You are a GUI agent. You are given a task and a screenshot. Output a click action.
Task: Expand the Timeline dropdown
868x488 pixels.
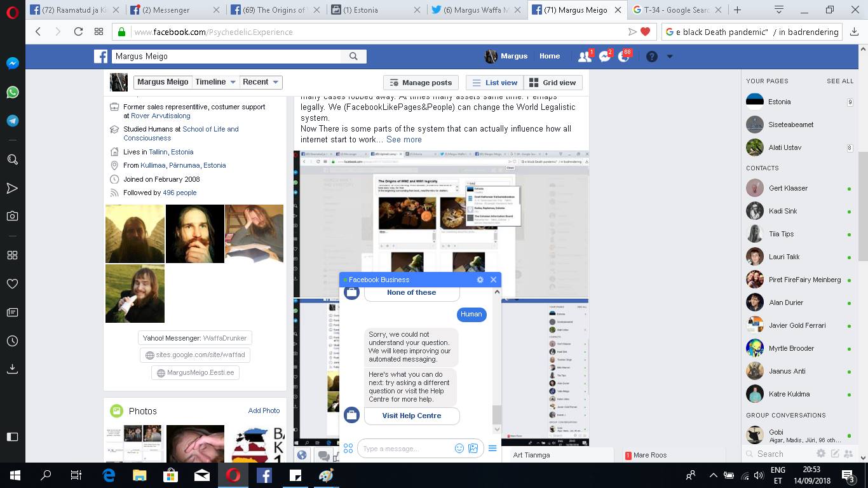click(216, 82)
